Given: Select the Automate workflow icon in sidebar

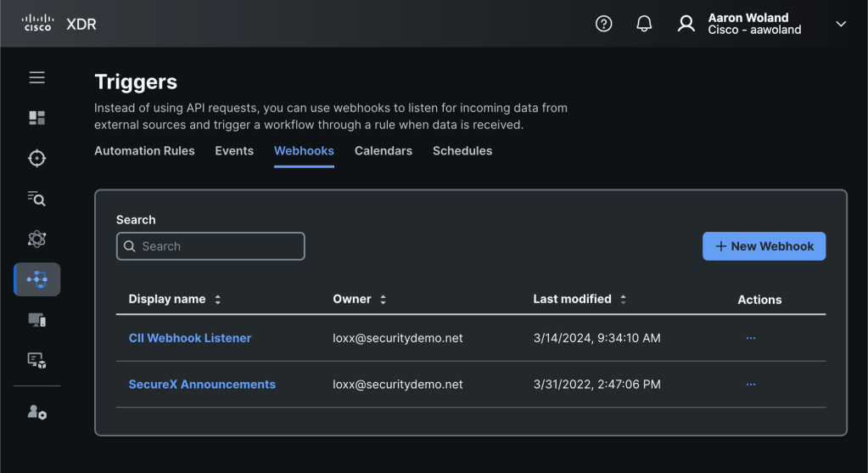Looking at the screenshot, I should 36,279.
